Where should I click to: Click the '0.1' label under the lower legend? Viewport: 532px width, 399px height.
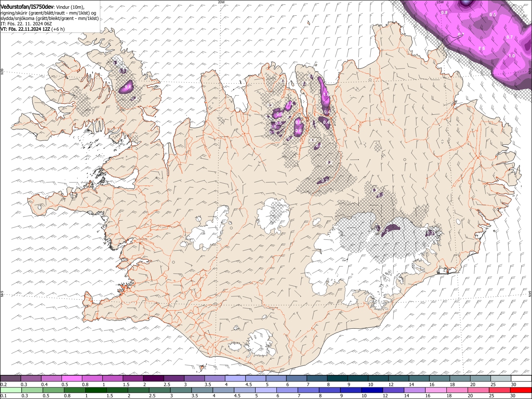tap(4, 396)
